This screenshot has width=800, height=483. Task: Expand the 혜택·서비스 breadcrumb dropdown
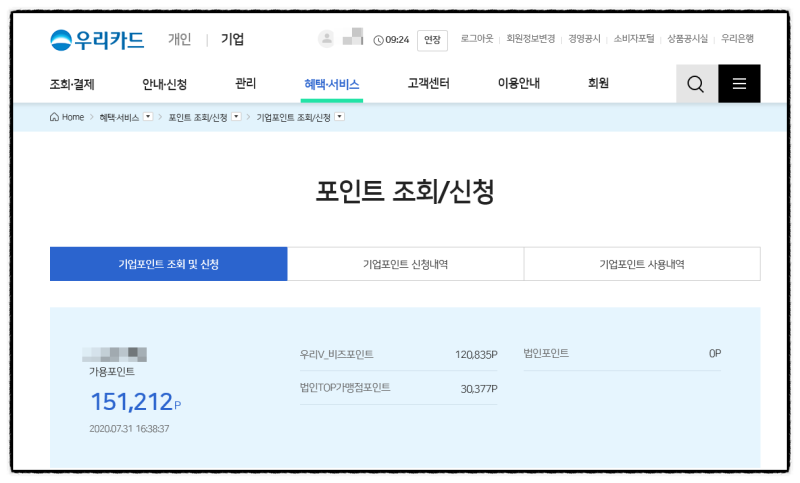pyautogui.click(x=148, y=117)
